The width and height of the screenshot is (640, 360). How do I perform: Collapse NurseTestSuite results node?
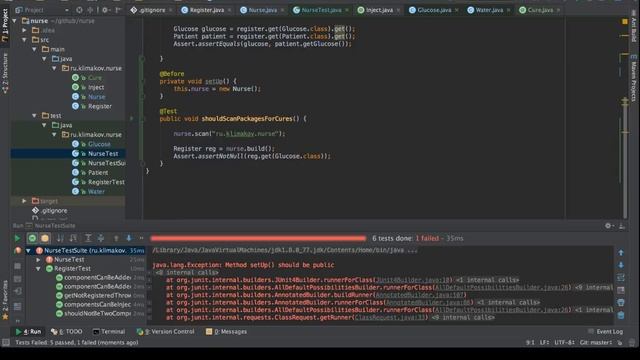[x=29, y=251]
